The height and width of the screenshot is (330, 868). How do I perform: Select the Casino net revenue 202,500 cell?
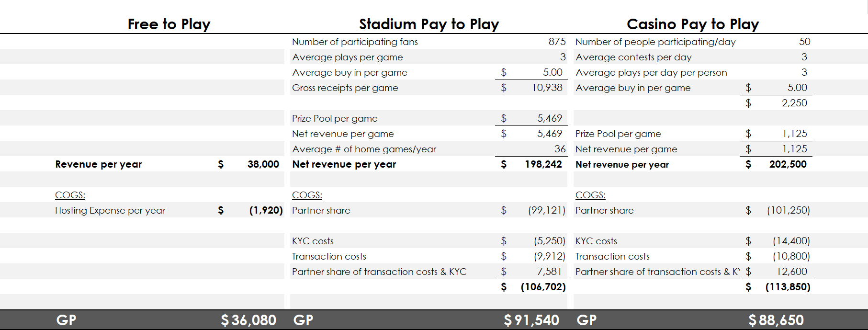pyautogui.click(x=788, y=164)
